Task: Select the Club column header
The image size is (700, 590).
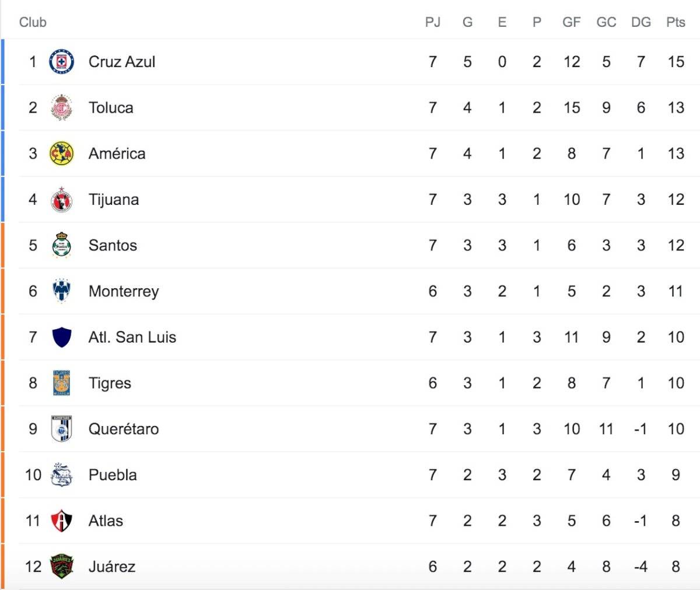Action: pos(33,22)
